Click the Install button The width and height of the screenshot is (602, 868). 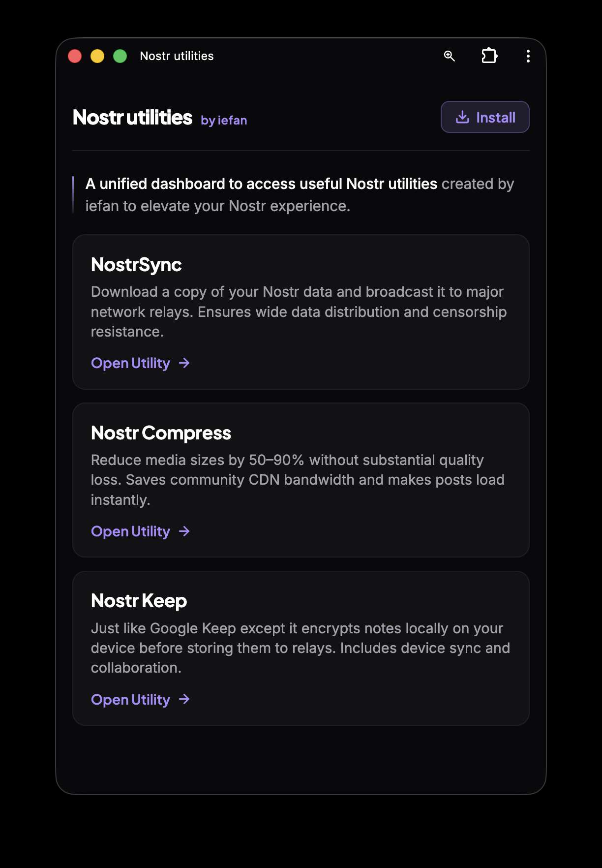click(x=485, y=117)
